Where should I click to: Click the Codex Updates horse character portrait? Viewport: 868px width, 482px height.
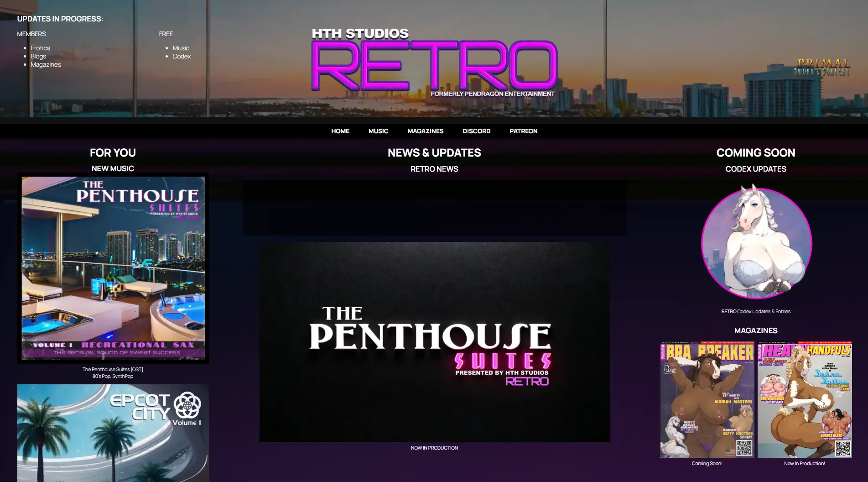click(x=756, y=244)
